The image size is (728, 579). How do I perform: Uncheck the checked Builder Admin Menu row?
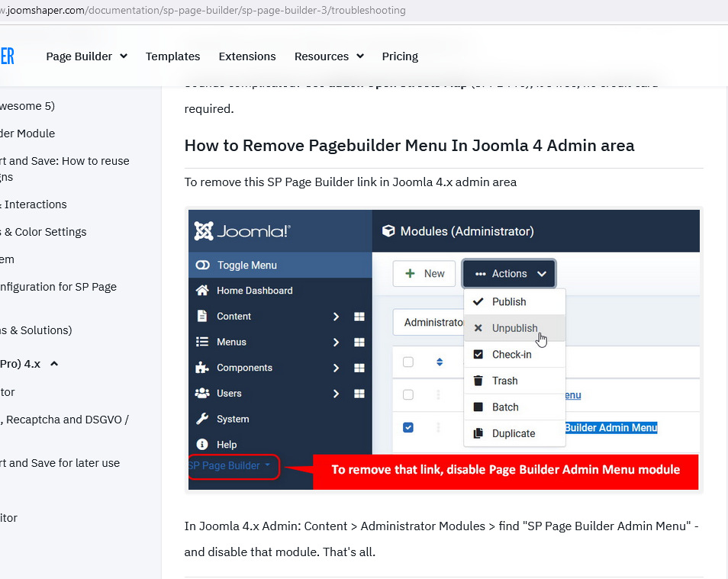[x=408, y=427]
